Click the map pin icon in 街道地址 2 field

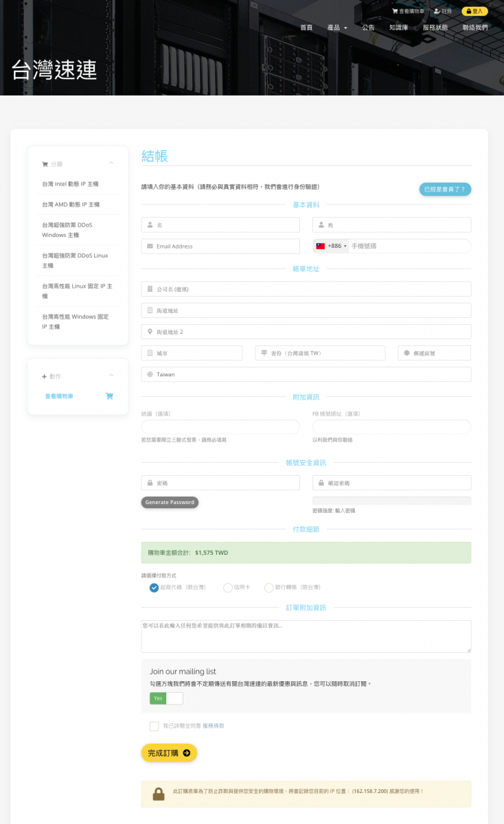tap(150, 332)
